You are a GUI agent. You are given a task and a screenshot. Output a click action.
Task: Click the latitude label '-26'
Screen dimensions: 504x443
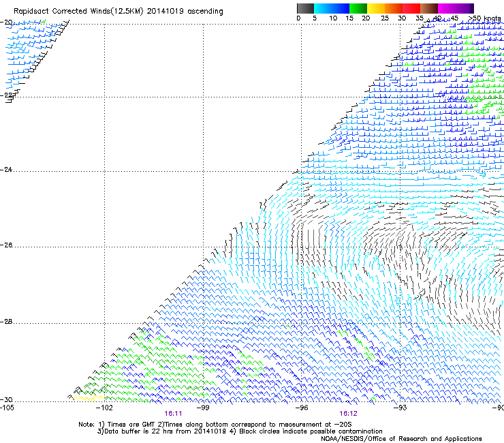click(6, 245)
